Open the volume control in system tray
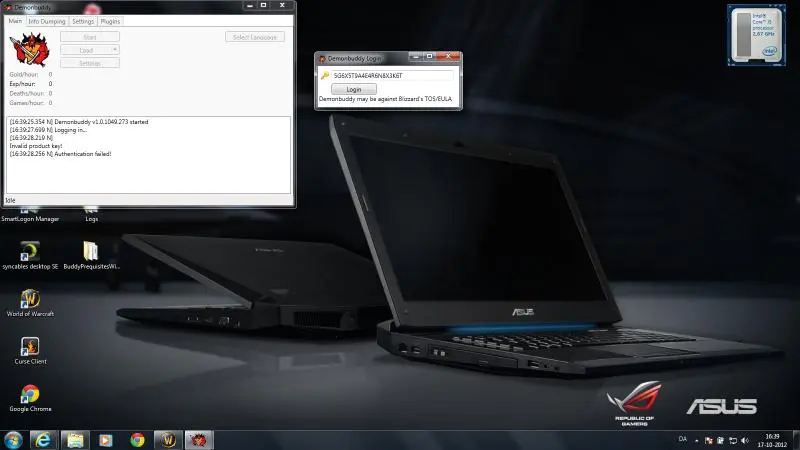The image size is (800, 450). click(745, 440)
